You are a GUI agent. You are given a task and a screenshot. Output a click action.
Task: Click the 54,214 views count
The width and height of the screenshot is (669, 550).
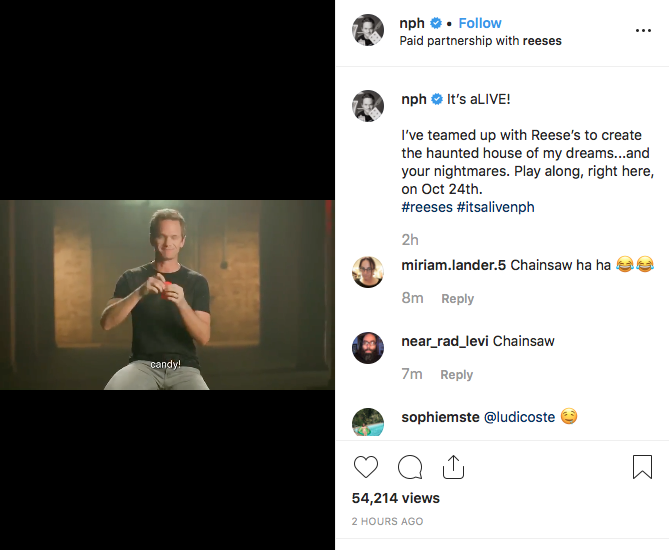[x=396, y=498]
